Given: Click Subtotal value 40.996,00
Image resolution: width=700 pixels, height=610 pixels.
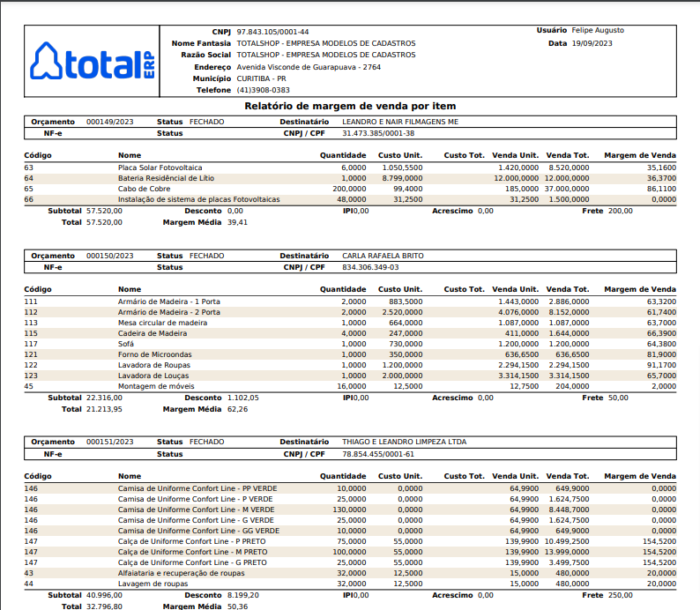Looking at the screenshot, I should [x=104, y=596].
